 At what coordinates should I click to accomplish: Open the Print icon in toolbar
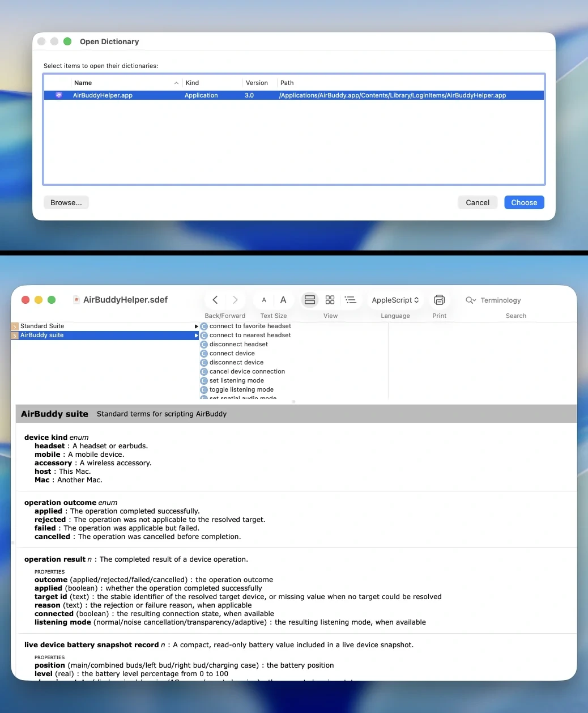439,300
